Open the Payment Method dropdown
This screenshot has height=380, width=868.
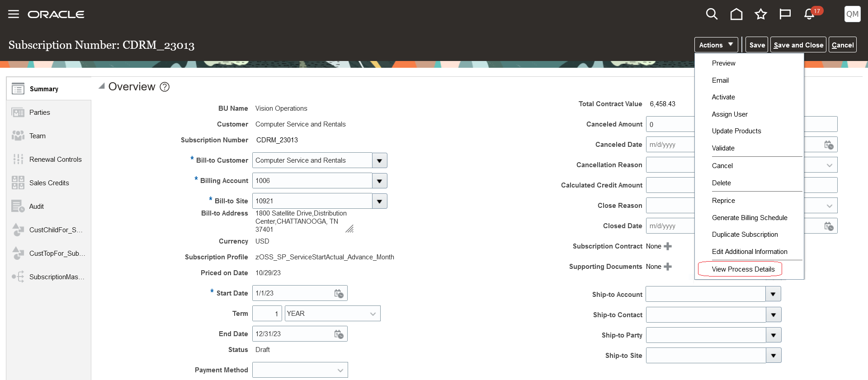click(x=300, y=370)
